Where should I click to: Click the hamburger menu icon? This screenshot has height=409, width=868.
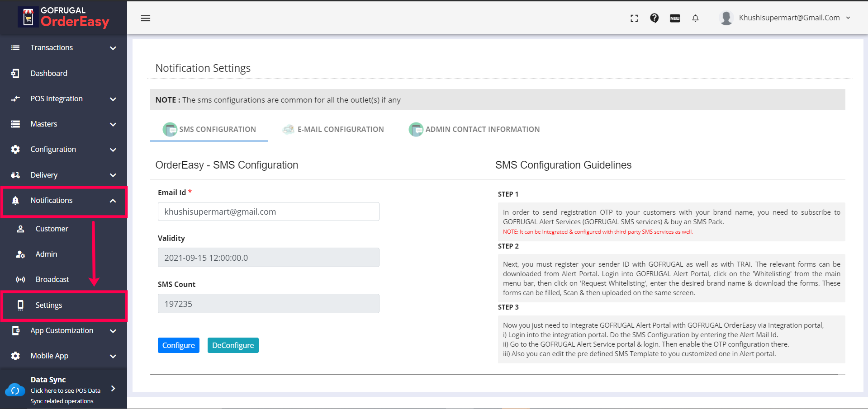point(145,19)
